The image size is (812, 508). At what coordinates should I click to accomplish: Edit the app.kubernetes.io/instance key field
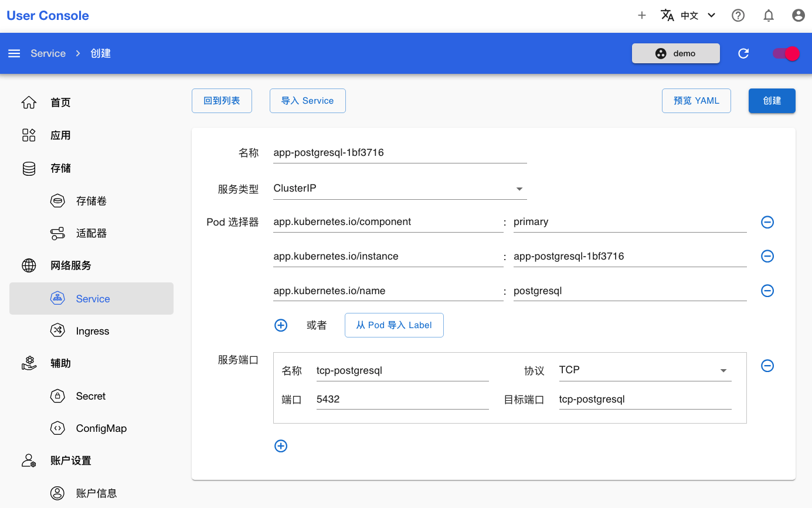click(388, 257)
